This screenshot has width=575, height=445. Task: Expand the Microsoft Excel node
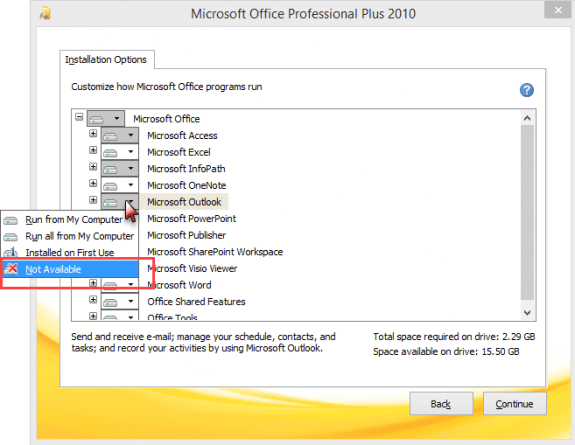(x=93, y=150)
